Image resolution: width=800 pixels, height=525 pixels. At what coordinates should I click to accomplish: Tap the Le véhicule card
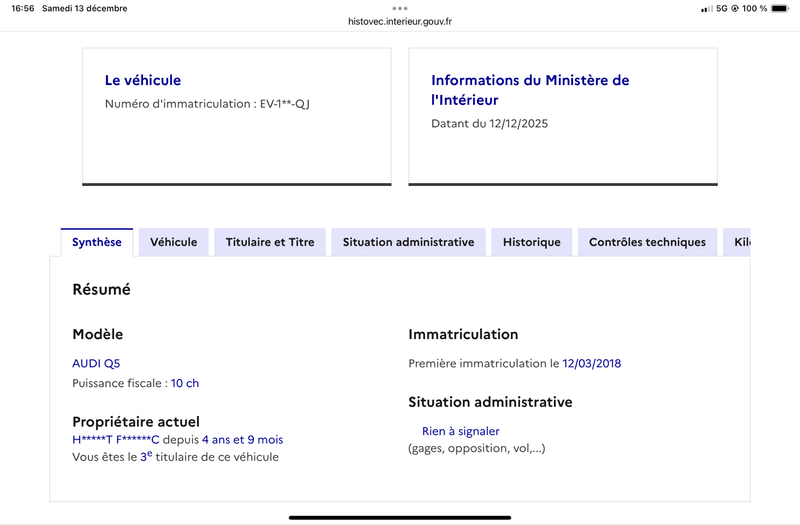tap(236, 115)
